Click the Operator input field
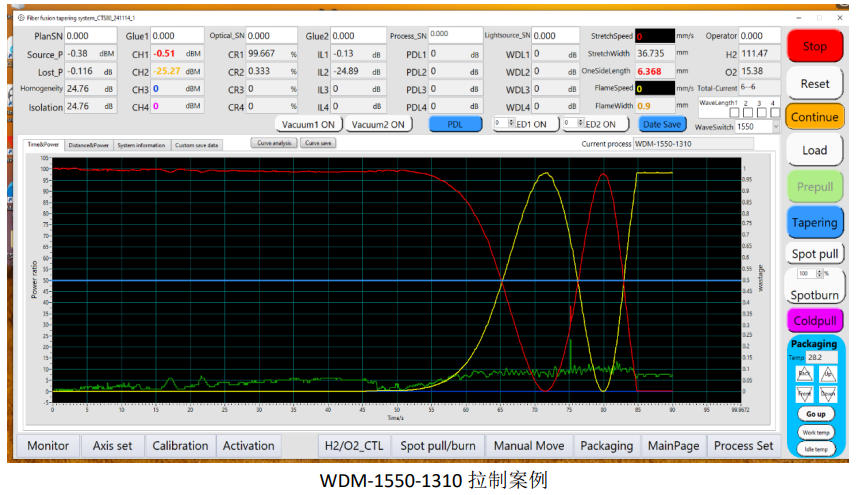Viewport: 858px width, 495px height. [757, 36]
